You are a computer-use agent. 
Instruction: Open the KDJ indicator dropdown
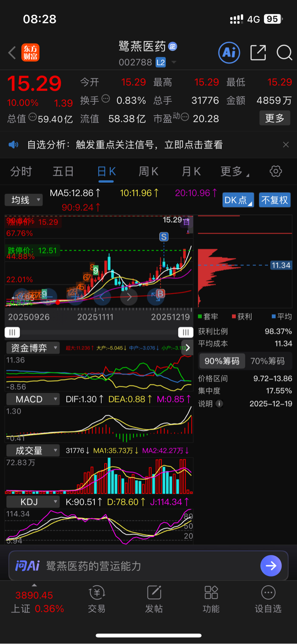(32, 502)
